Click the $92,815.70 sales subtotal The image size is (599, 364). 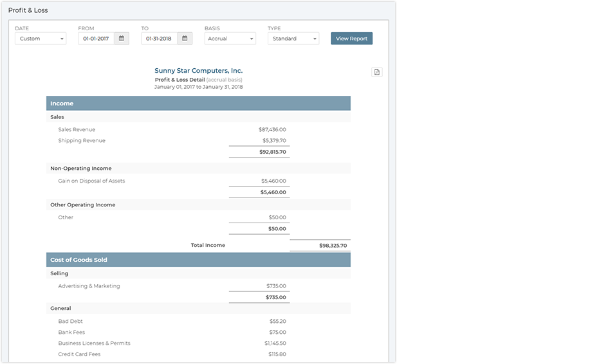click(x=273, y=152)
